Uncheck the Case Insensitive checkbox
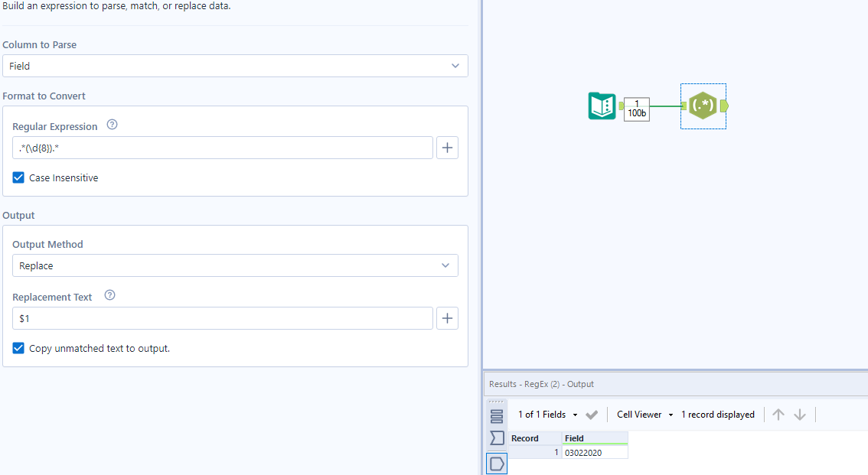This screenshot has height=475, width=868. 18,177
